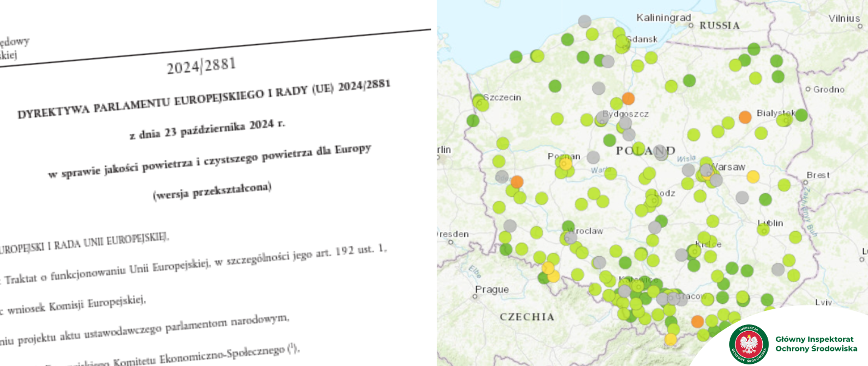Open Główny Inspektorat Ochrony Środowiska text
The image size is (868, 366).
(816, 344)
